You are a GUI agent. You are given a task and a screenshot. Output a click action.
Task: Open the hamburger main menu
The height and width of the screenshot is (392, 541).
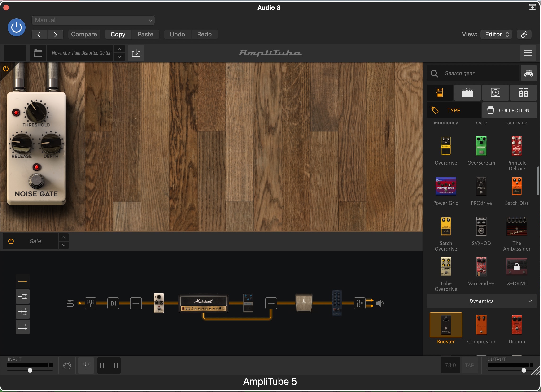pos(528,53)
